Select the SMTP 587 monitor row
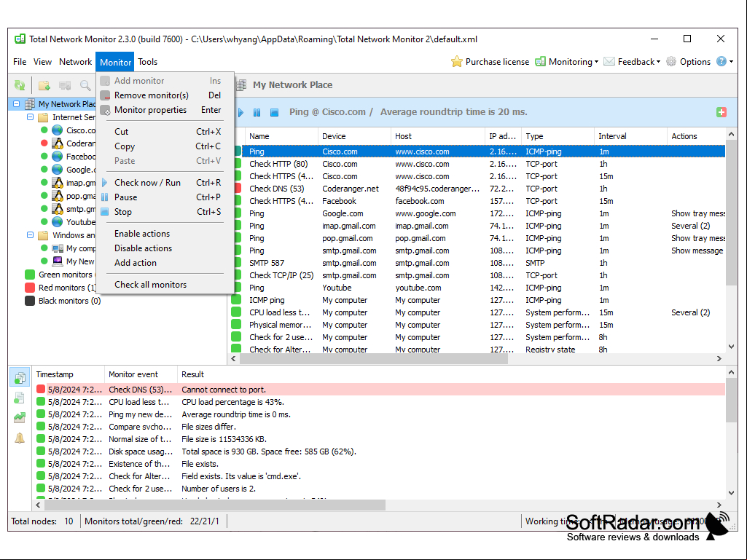 pyautogui.click(x=478, y=263)
